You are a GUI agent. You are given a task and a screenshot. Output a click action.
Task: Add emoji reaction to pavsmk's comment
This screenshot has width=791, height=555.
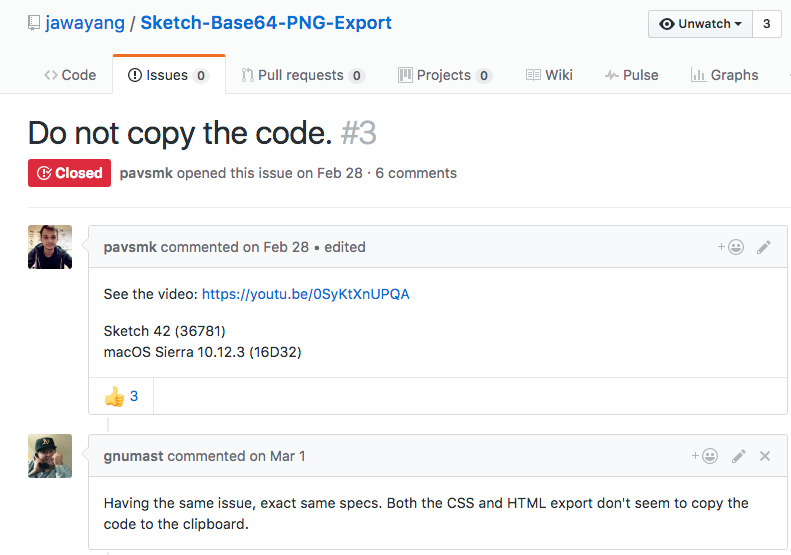730,247
